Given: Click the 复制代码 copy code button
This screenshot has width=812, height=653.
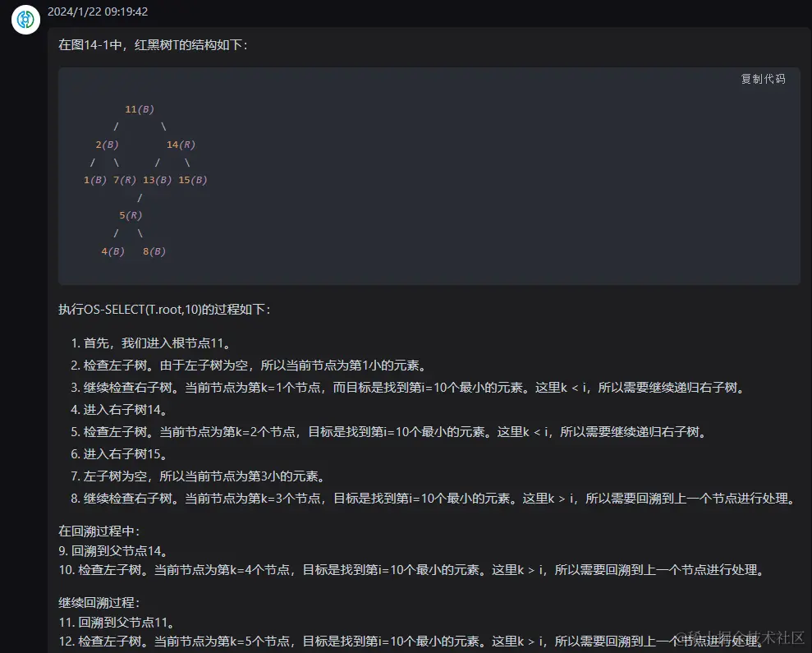Looking at the screenshot, I should (x=761, y=79).
